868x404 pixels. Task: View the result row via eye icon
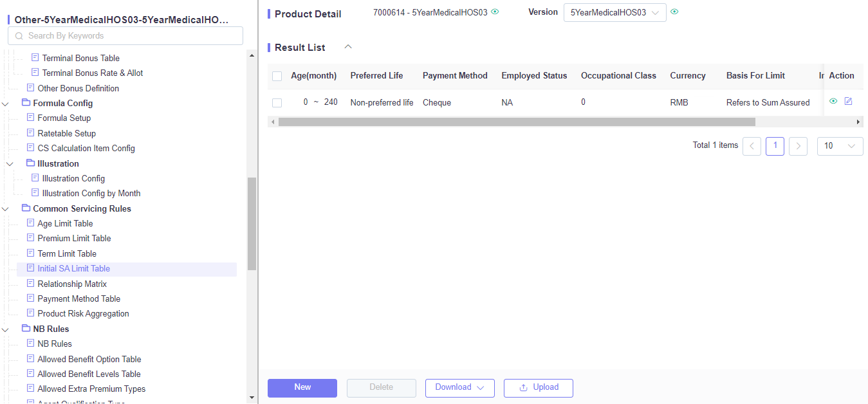point(833,101)
